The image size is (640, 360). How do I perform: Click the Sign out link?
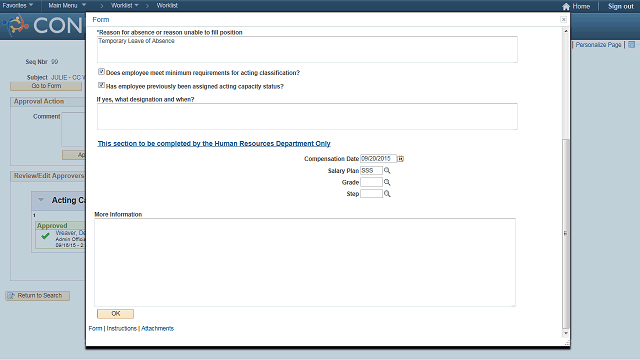(x=620, y=6)
